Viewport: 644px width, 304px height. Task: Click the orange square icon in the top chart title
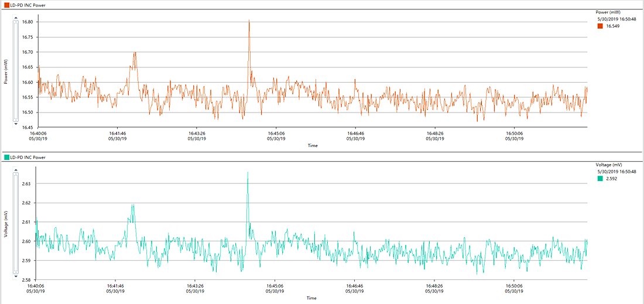click(6, 5)
